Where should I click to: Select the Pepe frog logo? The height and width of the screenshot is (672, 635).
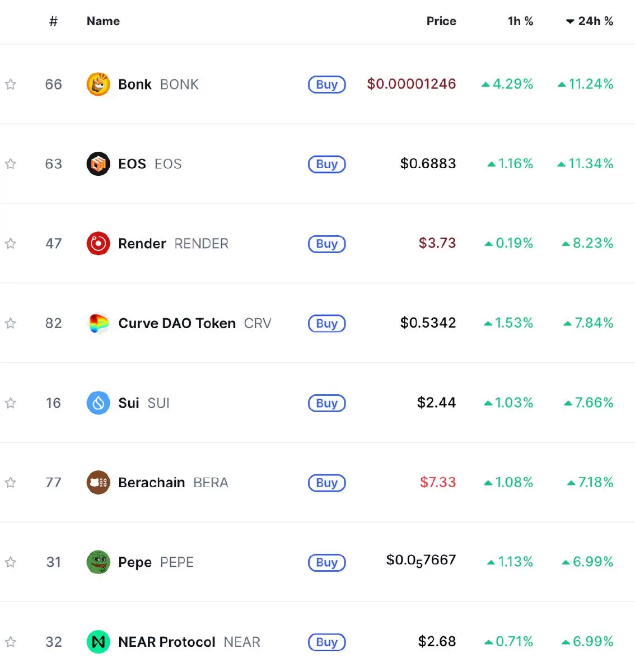click(x=98, y=562)
